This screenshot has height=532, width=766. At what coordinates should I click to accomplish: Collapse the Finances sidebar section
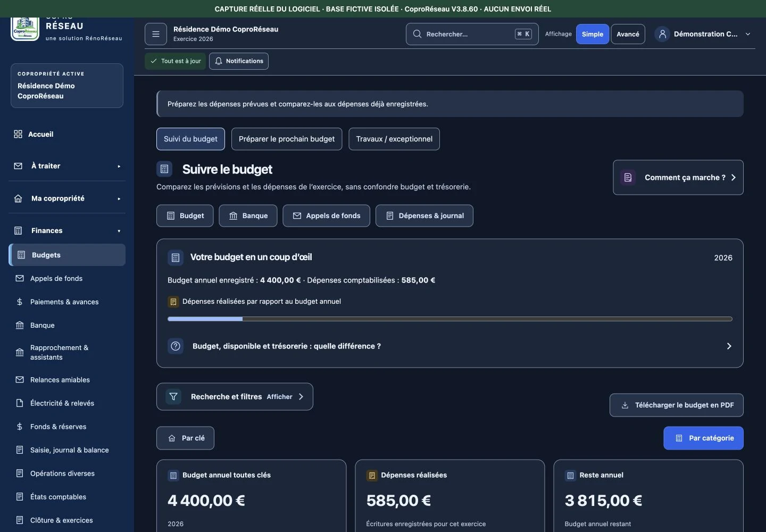(67, 231)
